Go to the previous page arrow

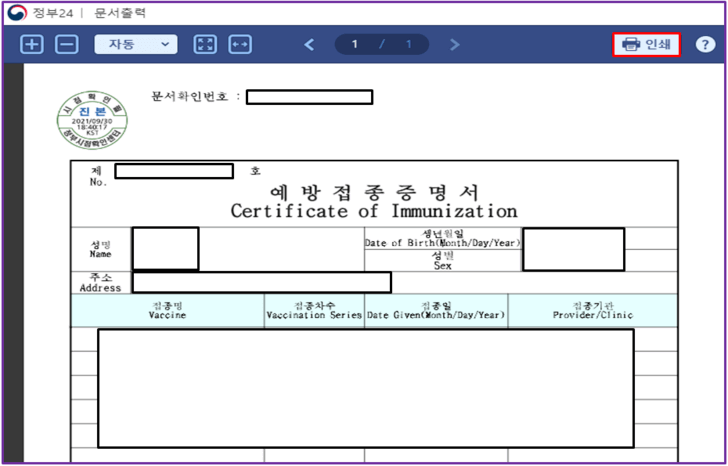point(309,45)
